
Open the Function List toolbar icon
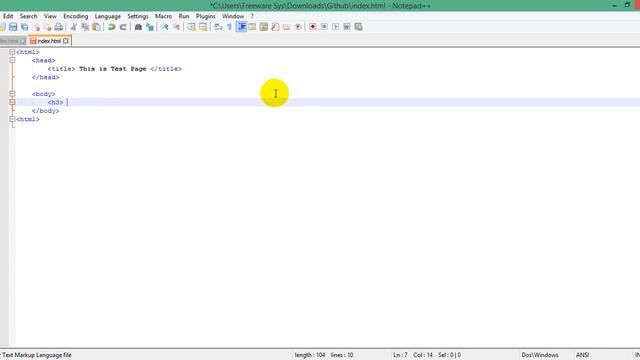click(275, 27)
